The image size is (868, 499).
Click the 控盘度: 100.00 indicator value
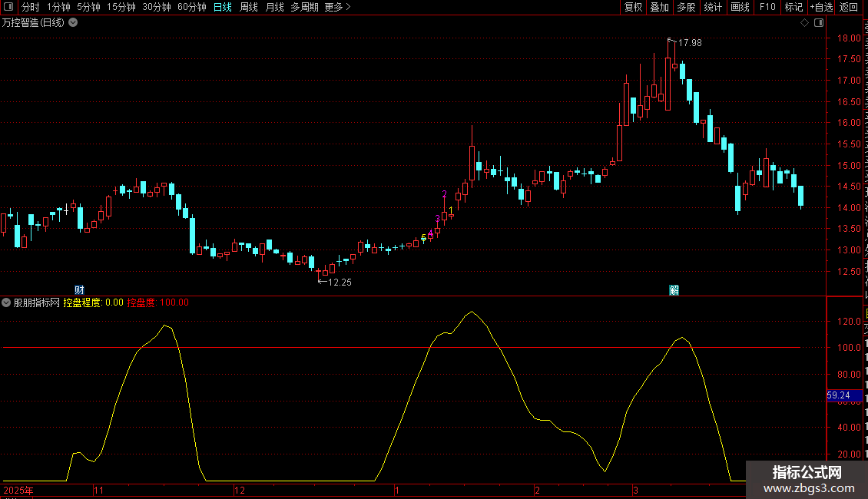click(157, 302)
